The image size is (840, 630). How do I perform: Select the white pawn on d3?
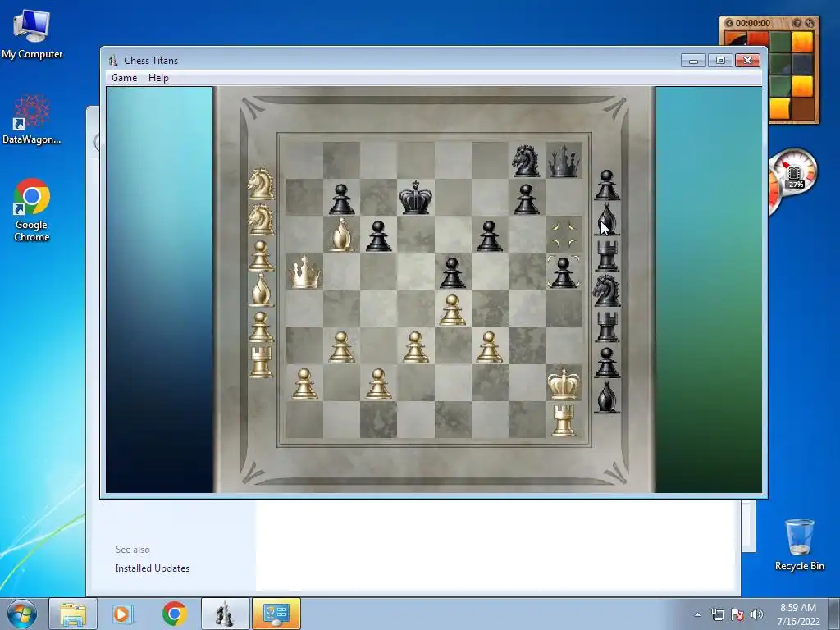pyautogui.click(x=416, y=347)
